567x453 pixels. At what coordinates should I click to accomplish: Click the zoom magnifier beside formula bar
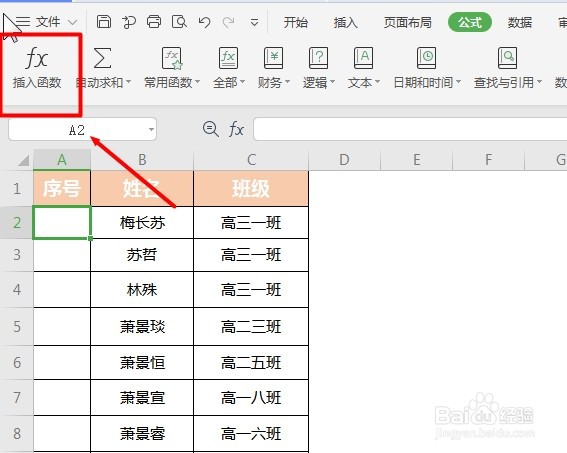(x=210, y=129)
